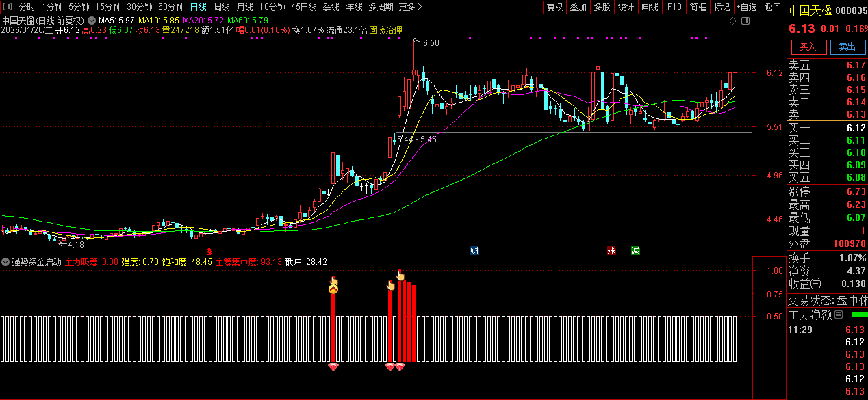Switch to the 5分钟 period
The height and width of the screenshot is (400, 868).
click(x=79, y=7)
